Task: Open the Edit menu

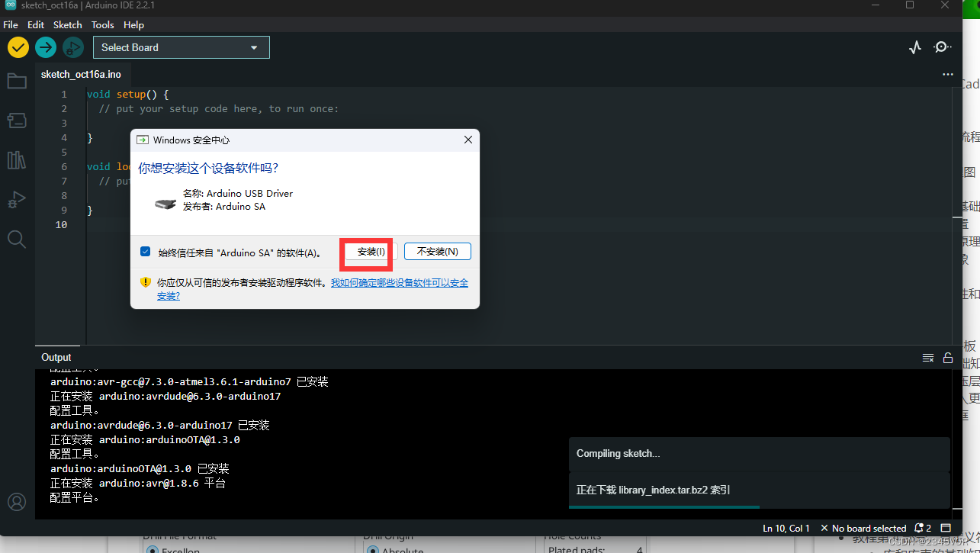Action: coord(36,24)
